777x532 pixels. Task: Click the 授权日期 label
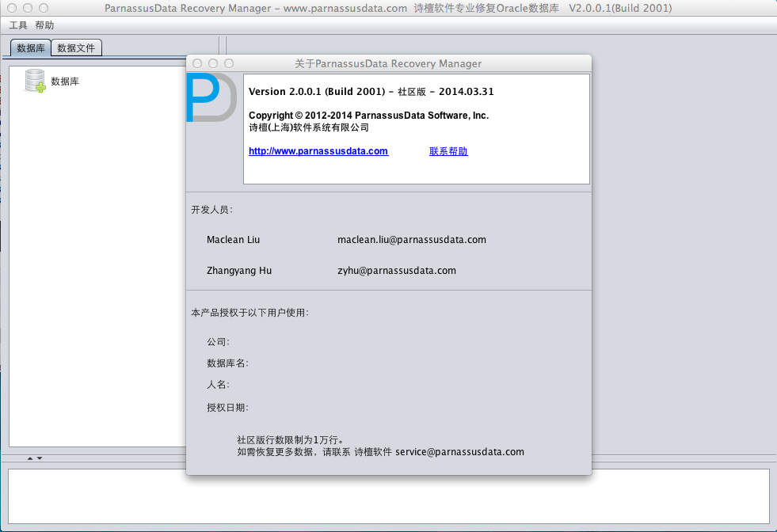coord(227,408)
